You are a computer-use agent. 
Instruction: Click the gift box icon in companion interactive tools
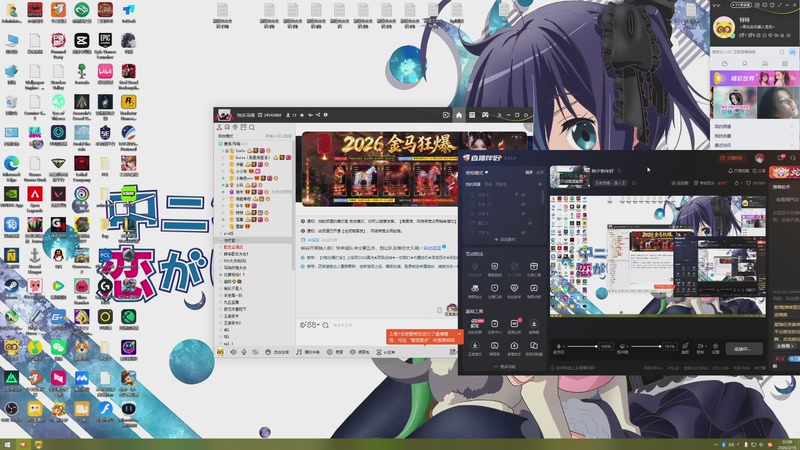(x=534, y=266)
